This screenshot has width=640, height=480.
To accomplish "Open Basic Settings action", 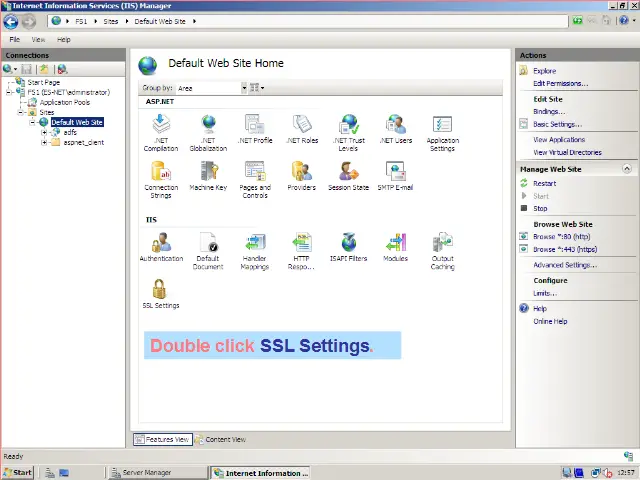I will 558,124.
